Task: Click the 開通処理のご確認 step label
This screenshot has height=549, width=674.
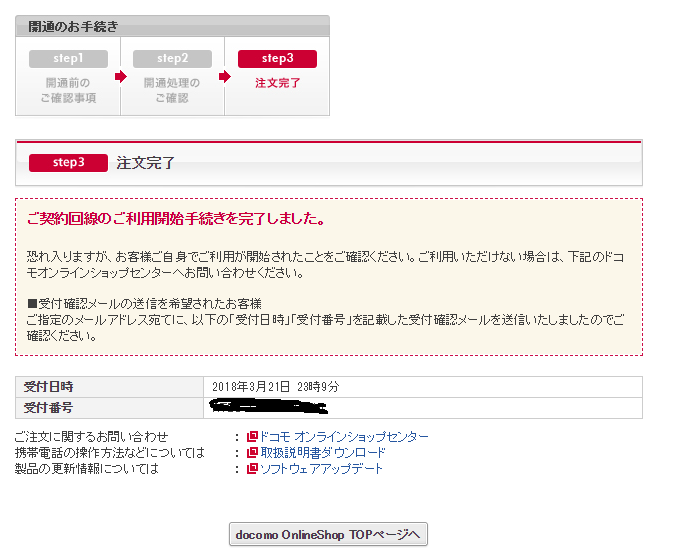Action: [172, 90]
